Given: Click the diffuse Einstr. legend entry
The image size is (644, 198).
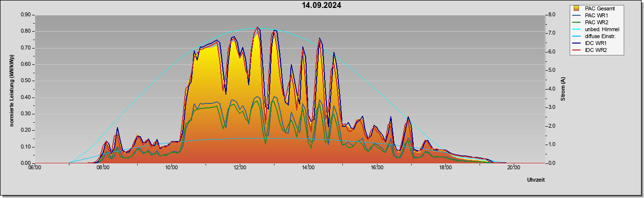Looking at the screenshot, I should [596, 37].
